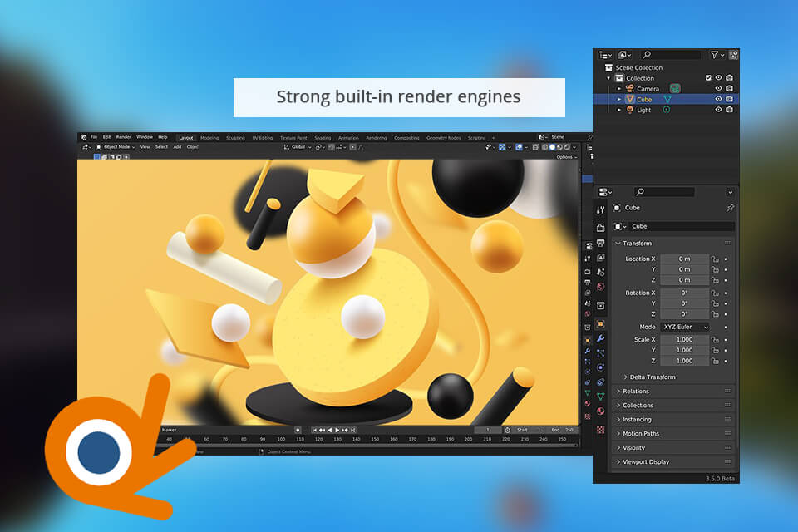
Task: Open the Object Mode dropdown
Action: pyautogui.click(x=115, y=147)
